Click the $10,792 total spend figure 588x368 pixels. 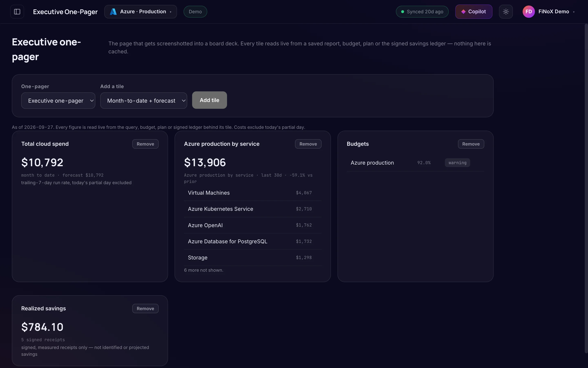[42, 162]
